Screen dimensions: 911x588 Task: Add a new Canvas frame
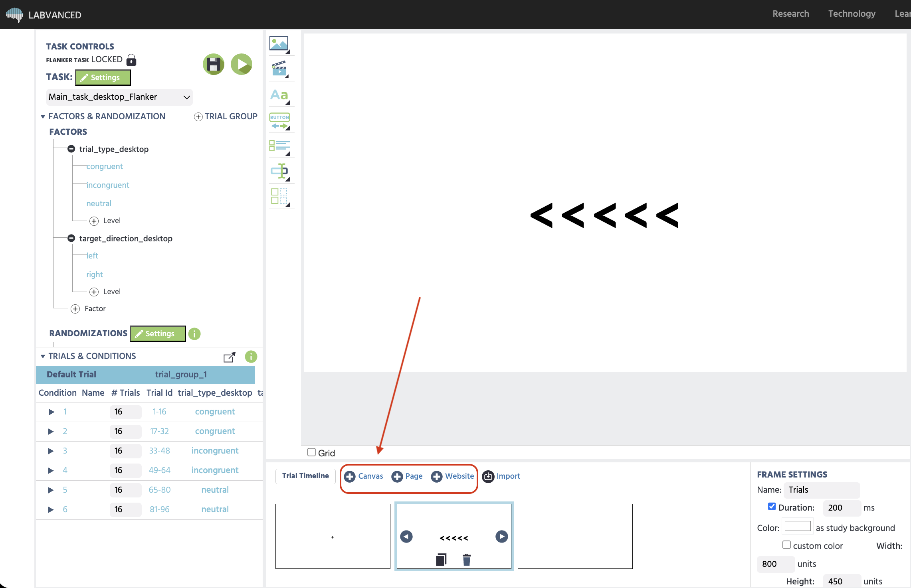click(x=364, y=476)
